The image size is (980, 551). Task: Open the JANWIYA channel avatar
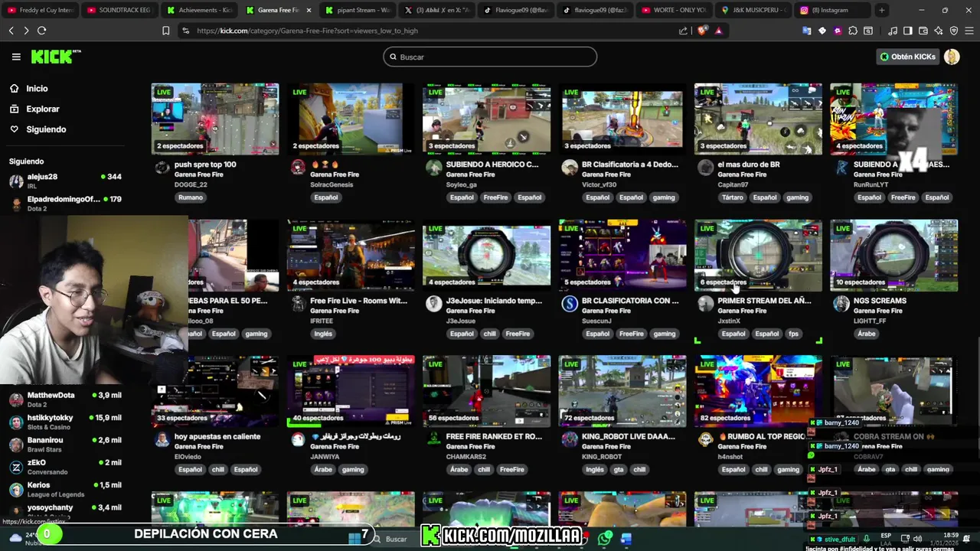coord(298,439)
